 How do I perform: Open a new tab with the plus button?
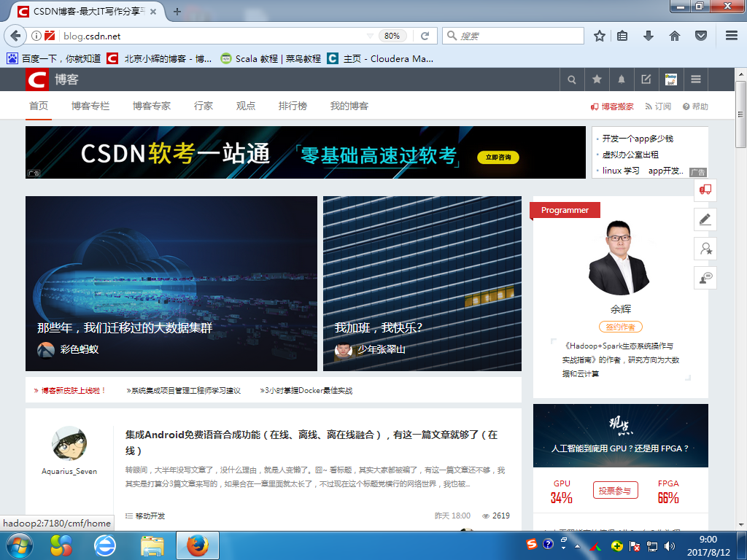point(177,12)
